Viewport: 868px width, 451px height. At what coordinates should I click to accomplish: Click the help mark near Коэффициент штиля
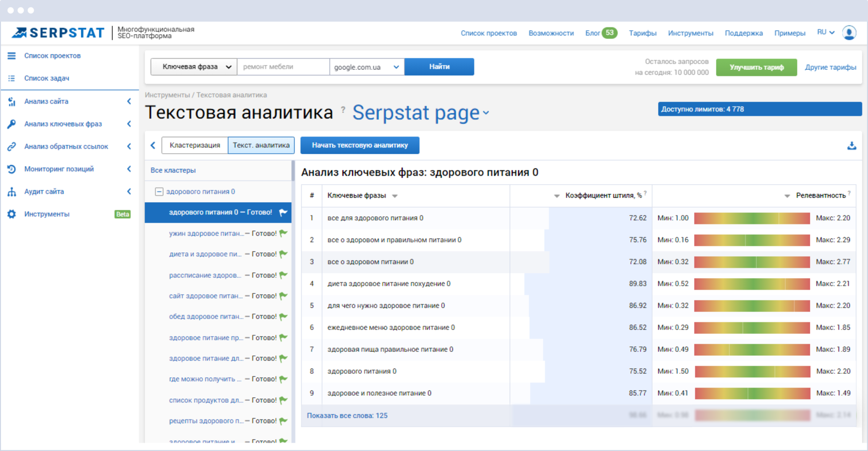[x=645, y=193]
